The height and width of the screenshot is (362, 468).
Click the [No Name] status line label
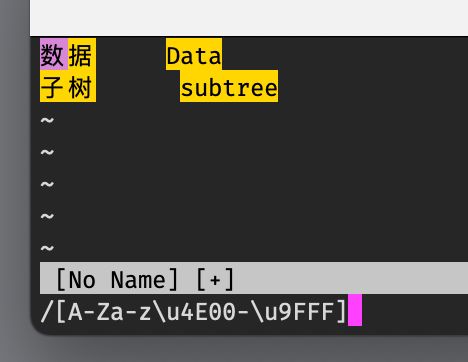click(x=117, y=279)
